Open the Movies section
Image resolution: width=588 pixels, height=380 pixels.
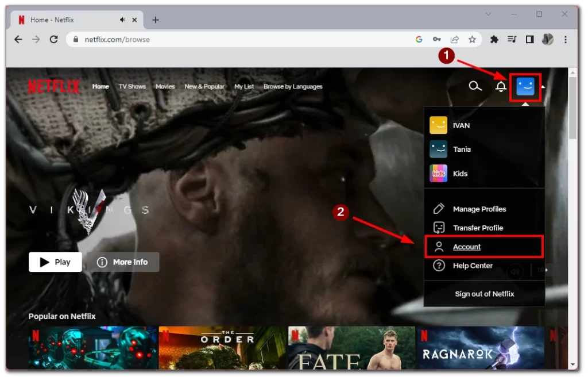pos(165,86)
